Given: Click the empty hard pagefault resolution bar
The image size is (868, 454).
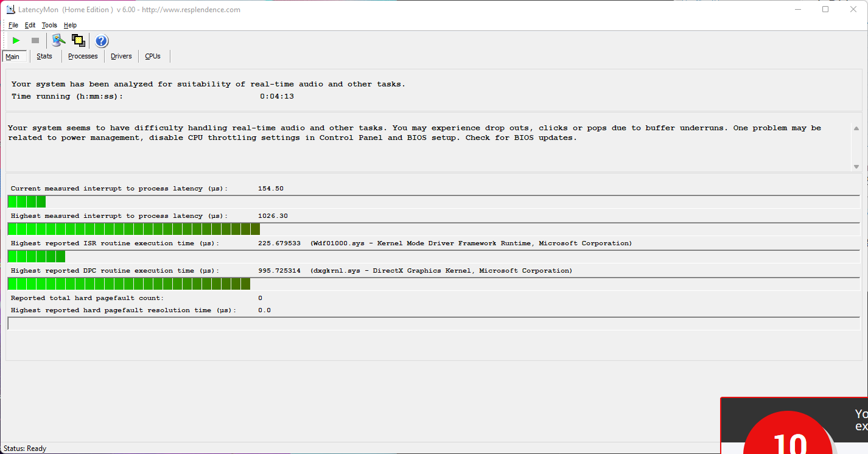Looking at the screenshot, I should point(433,323).
